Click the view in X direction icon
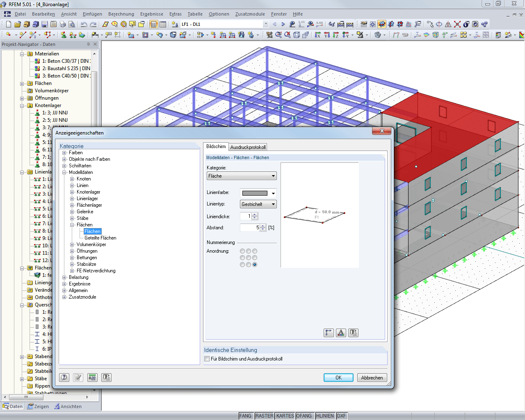This screenshot has width=525, height=420. pyautogui.click(x=318, y=35)
